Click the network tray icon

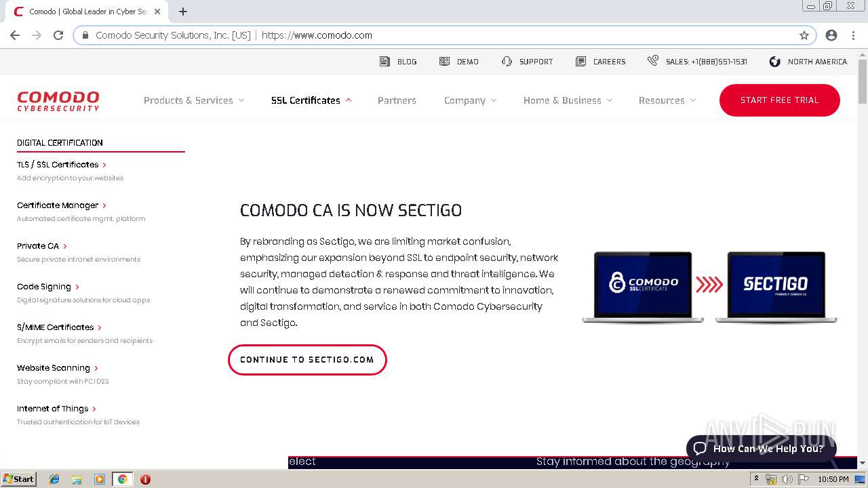coord(771,479)
